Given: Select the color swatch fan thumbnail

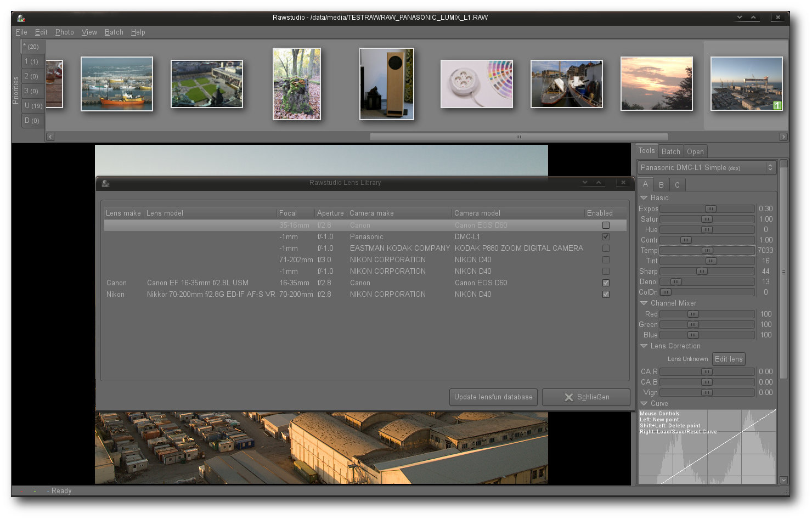Looking at the screenshot, I should pyautogui.click(x=477, y=84).
